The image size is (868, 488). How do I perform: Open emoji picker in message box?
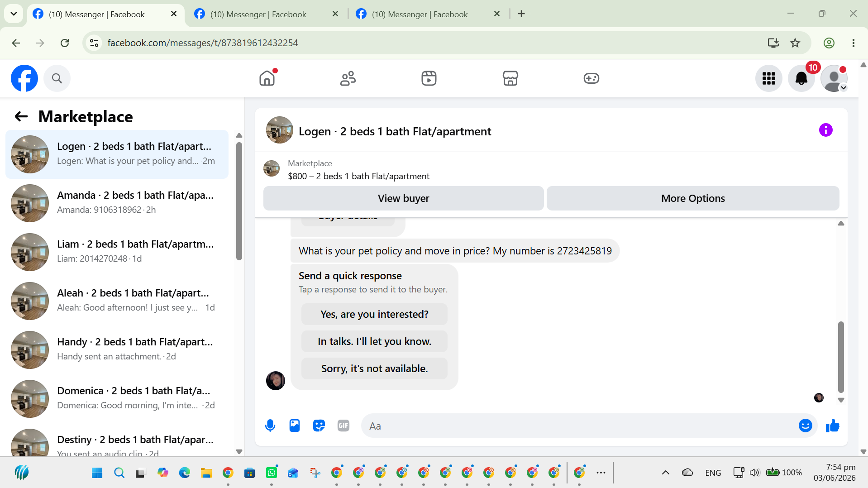tap(806, 426)
